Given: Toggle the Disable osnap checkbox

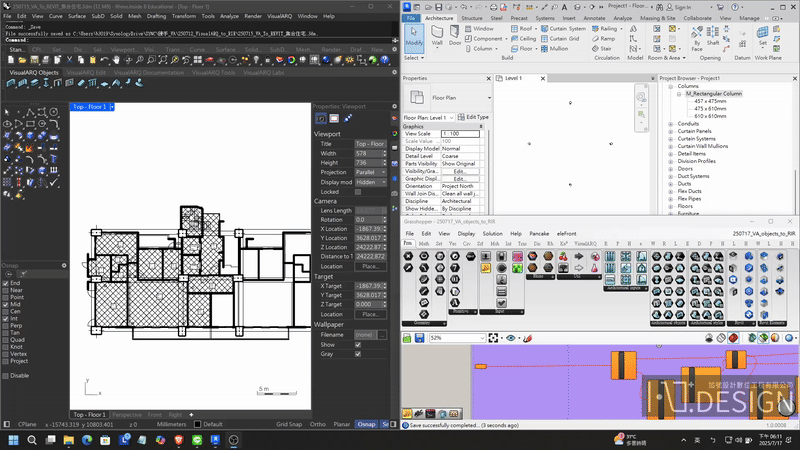Looking at the screenshot, I should pyautogui.click(x=6, y=376).
